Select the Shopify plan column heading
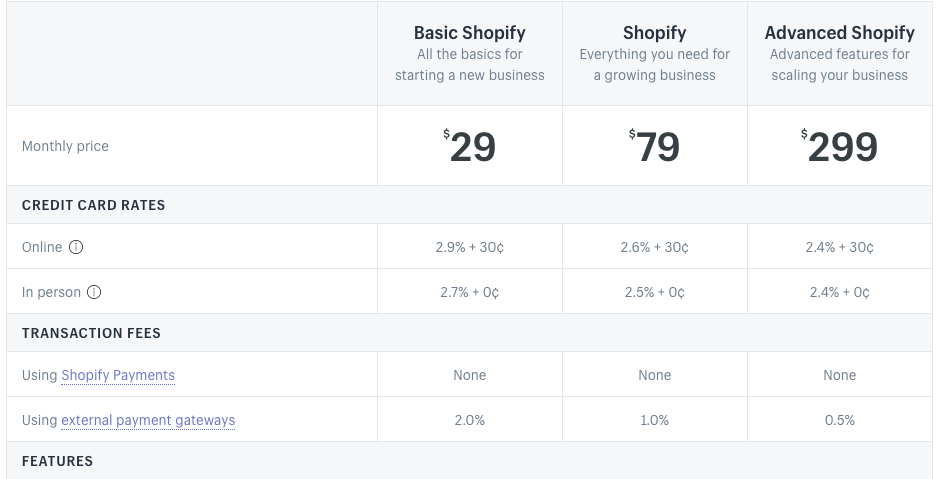 point(654,32)
